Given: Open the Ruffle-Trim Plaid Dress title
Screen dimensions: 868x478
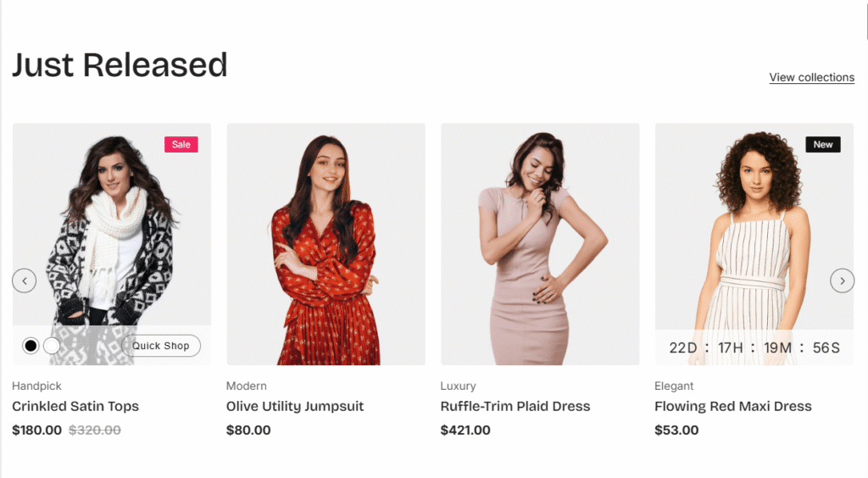Looking at the screenshot, I should click(x=515, y=407).
